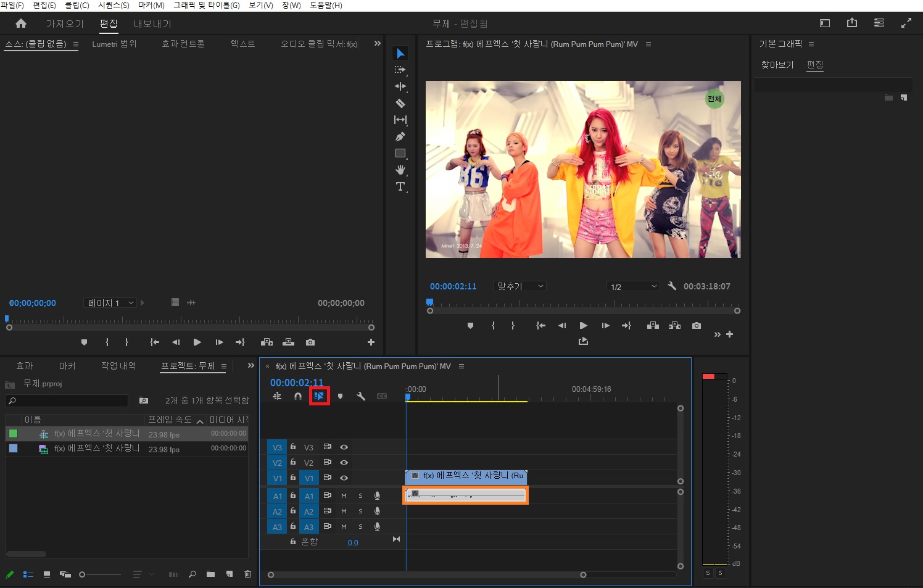The height and width of the screenshot is (588, 923).
Task: Click Lift button in Program monitor
Action: (x=653, y=325)
